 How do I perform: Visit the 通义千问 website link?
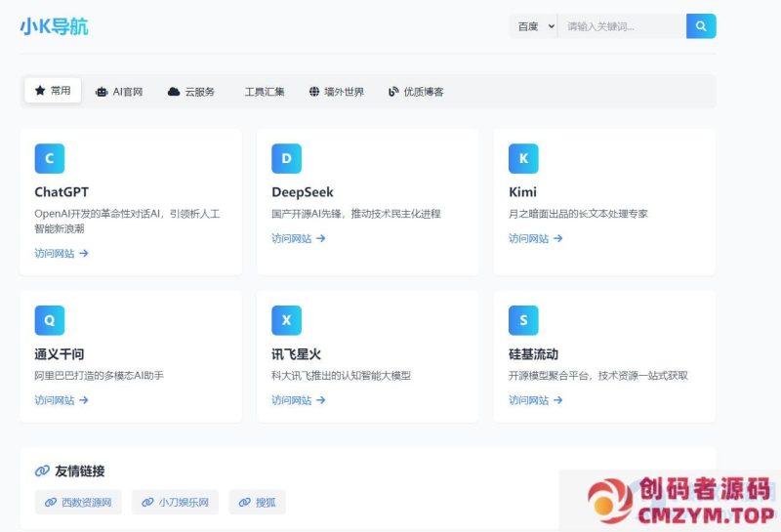coord(62,400)
